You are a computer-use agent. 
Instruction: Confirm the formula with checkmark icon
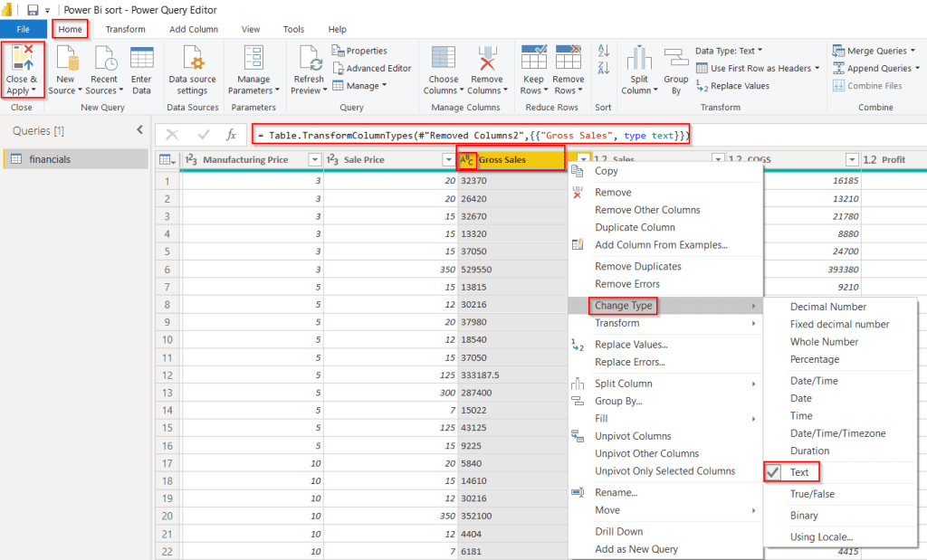[204, 136]
